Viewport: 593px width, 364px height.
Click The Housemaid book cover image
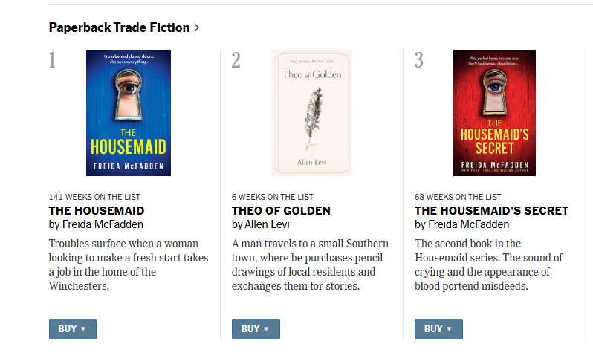[x=129, y=113]
